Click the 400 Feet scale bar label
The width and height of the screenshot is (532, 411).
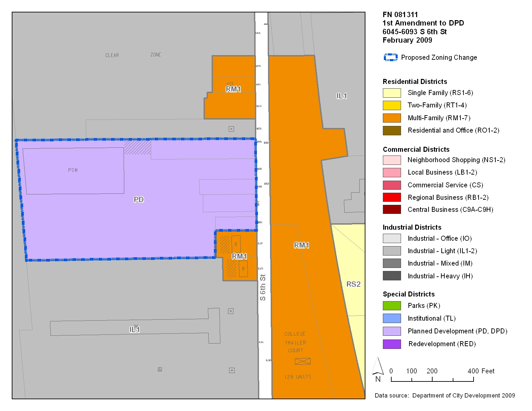point(481,371)
